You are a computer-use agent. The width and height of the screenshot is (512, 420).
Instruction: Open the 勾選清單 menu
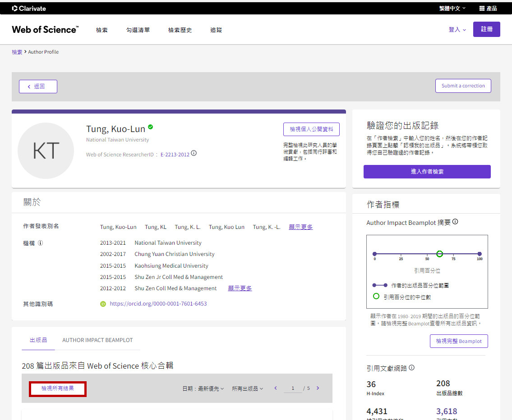(x=138, y=30)
